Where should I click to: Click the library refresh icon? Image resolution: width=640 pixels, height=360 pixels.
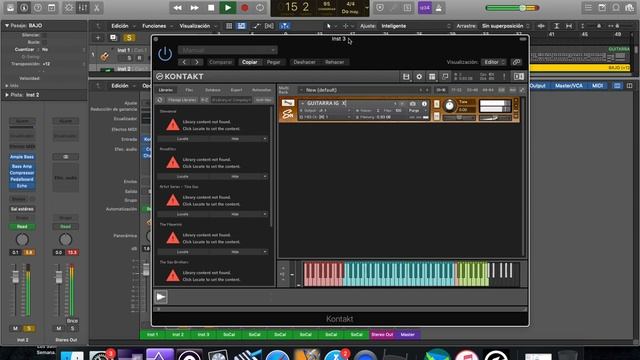pyautogui.click(x=160, y=100)
